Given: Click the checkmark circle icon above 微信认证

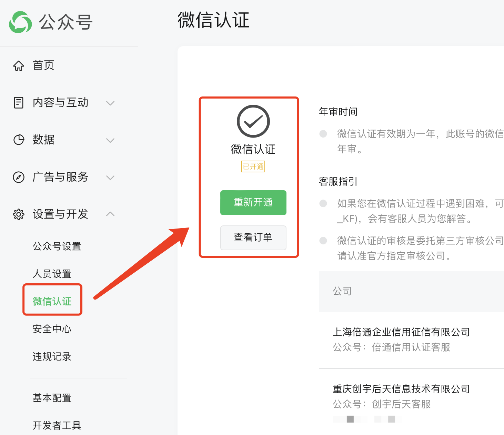Looking at the screenshot, I should pyautogui.click(x=253, y=121).
